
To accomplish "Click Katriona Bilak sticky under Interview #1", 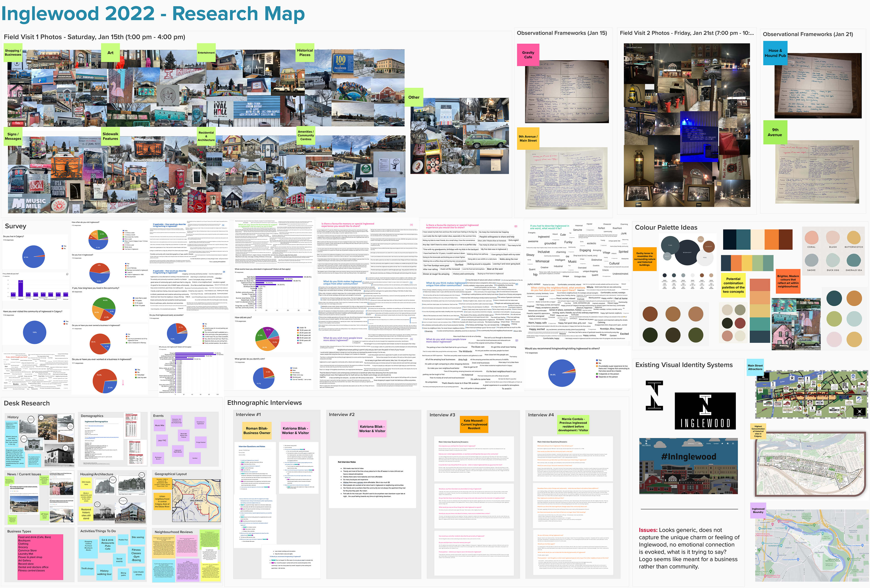I will coord(295,431).
